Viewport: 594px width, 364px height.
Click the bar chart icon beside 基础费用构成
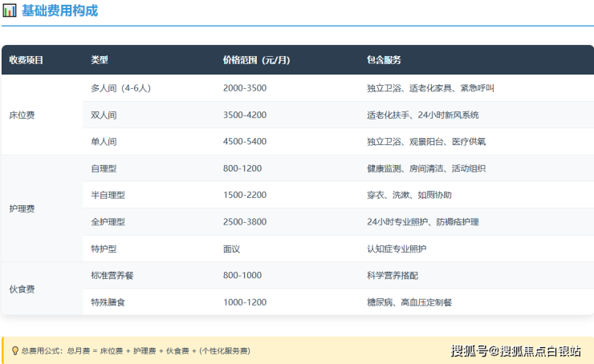coord(10,11)
